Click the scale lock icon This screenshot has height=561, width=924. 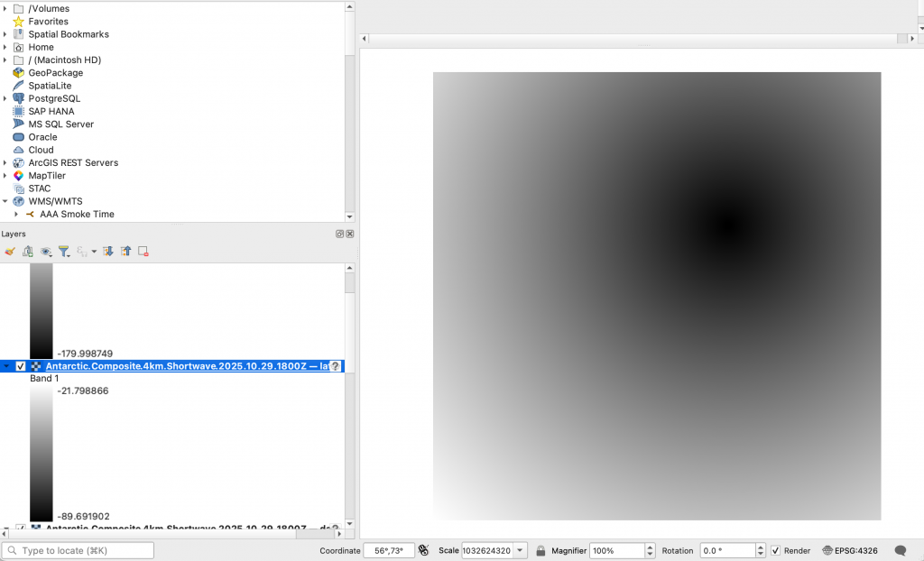541,550
